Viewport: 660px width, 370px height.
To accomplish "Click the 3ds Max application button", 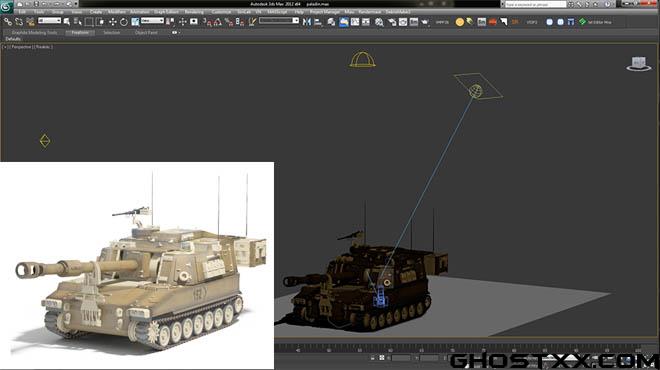I will click(x=6, y=6).
